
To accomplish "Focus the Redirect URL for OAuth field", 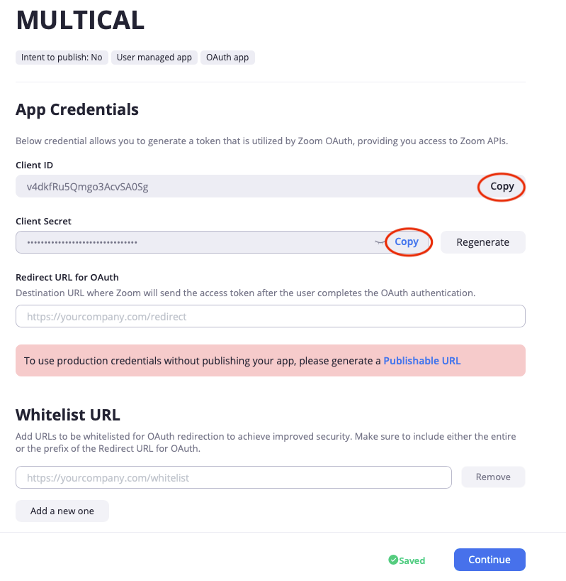I will (x=270, y=316).
